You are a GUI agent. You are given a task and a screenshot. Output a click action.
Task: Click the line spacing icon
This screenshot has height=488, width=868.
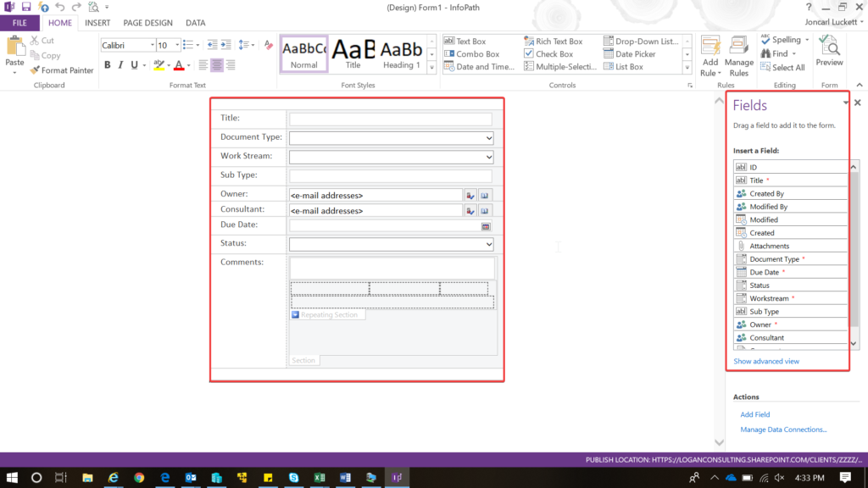[x=243, y=45]
